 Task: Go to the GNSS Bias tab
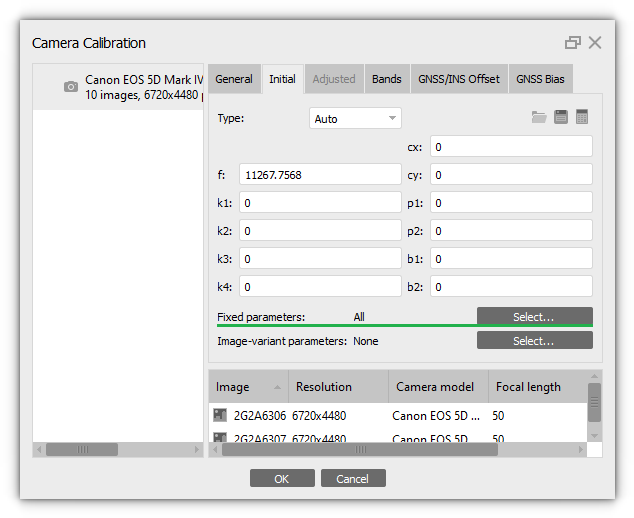[x=541, y=79]
